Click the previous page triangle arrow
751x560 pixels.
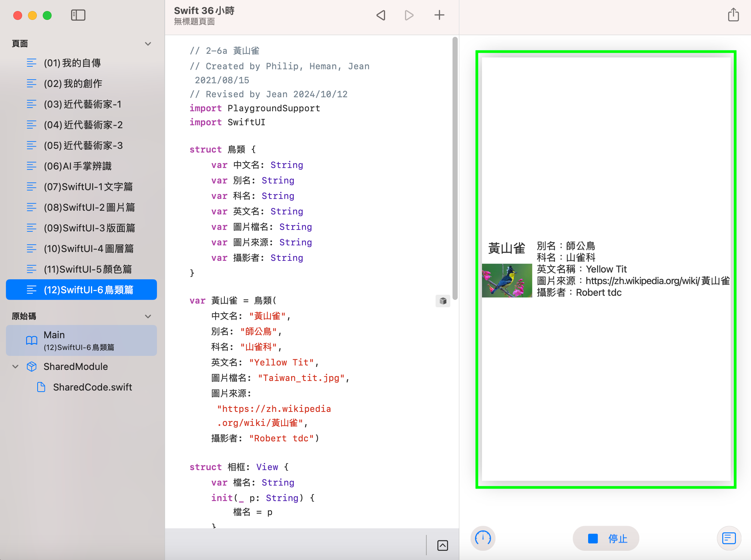[x=381, y=15]
